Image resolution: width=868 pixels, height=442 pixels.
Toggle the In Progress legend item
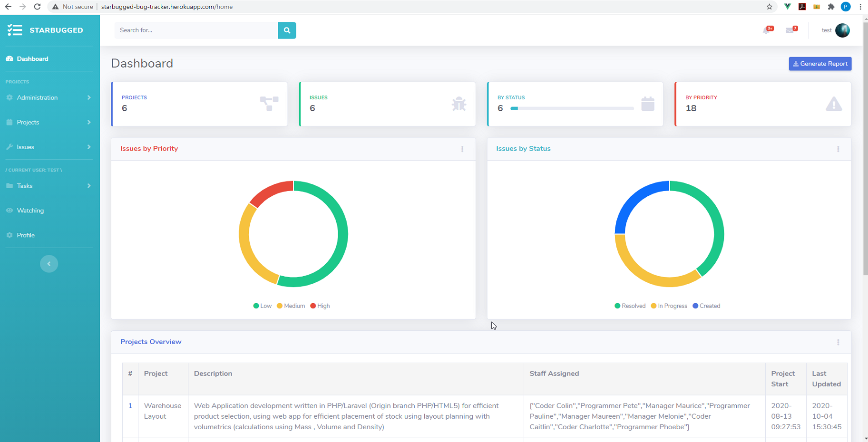(x=669, y=306)
